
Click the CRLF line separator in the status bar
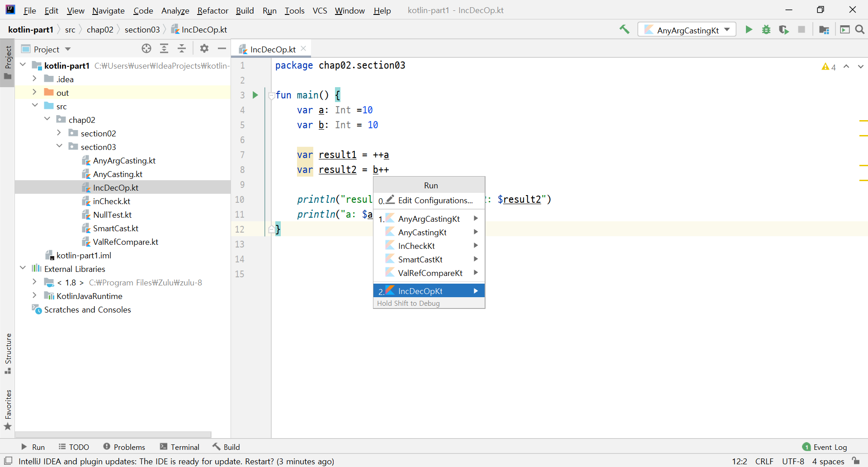[764, 461]
